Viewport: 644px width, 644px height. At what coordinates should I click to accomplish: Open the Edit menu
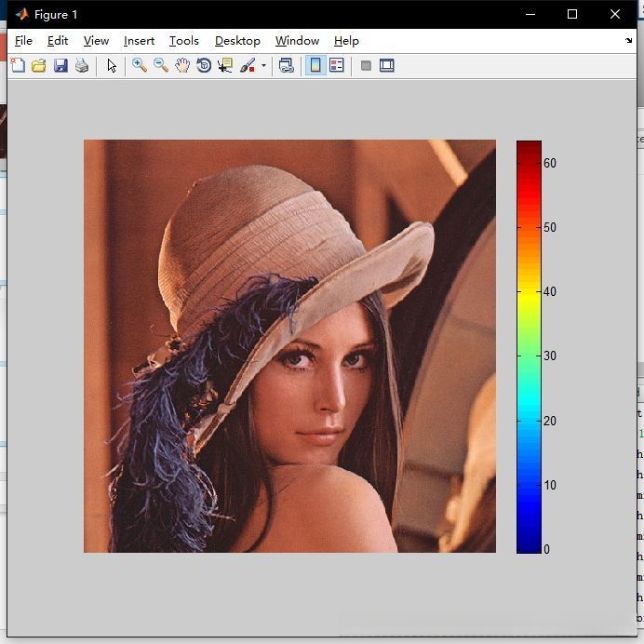tap(58, 41)
